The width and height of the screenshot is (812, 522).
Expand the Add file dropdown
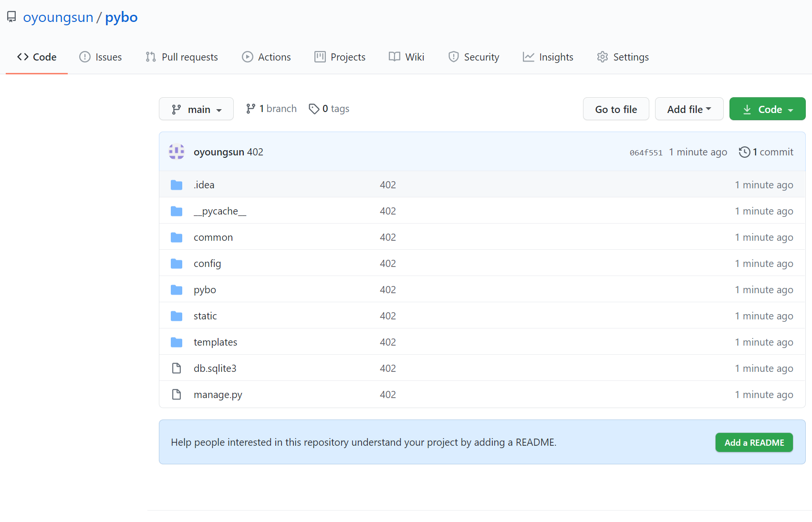pyautogui.click(x=689, y=109)
